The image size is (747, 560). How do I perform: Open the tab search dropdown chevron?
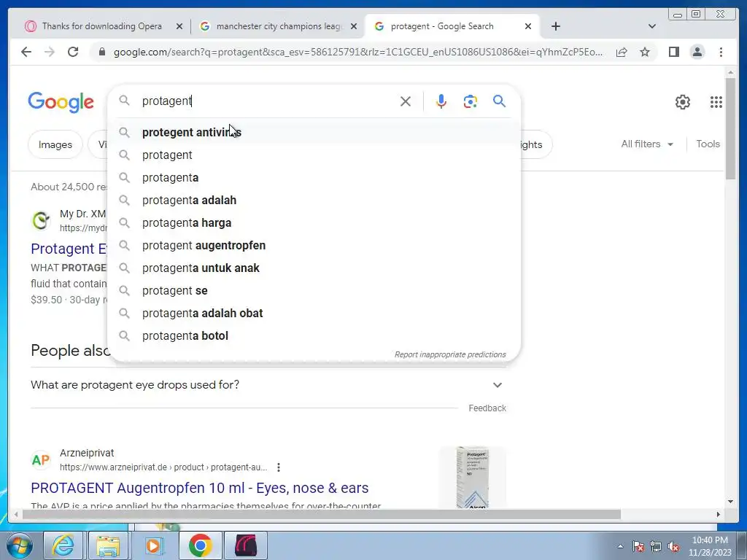pyautogui.click(x=652, y=26)
